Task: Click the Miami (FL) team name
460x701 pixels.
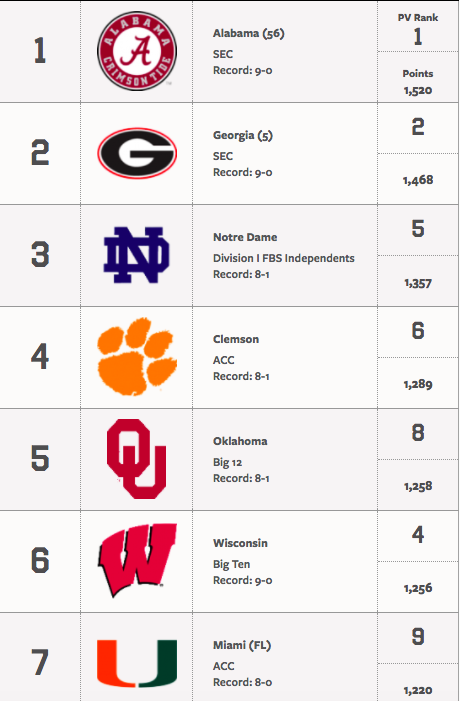Action: 242,645
